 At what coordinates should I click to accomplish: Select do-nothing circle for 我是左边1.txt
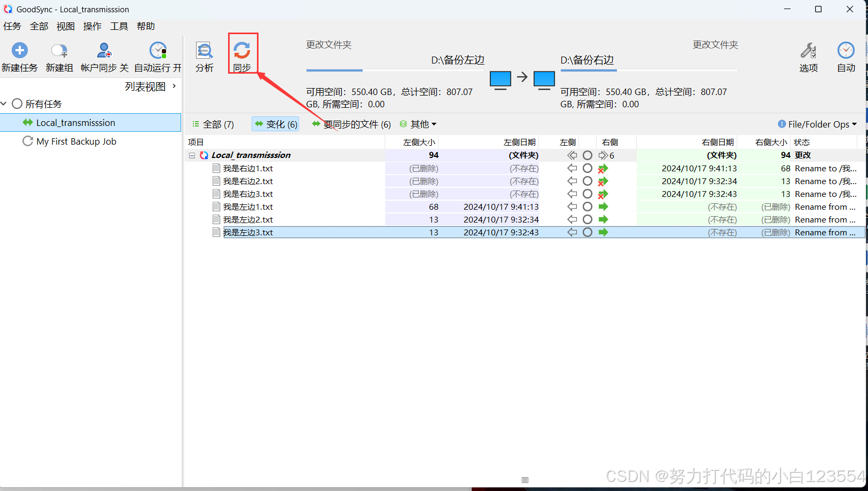(588, 207)
